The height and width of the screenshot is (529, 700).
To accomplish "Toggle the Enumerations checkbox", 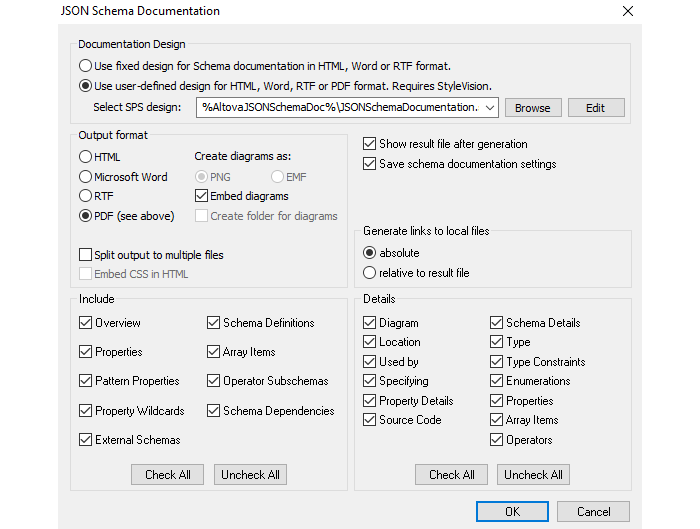I will click(498, 381).
